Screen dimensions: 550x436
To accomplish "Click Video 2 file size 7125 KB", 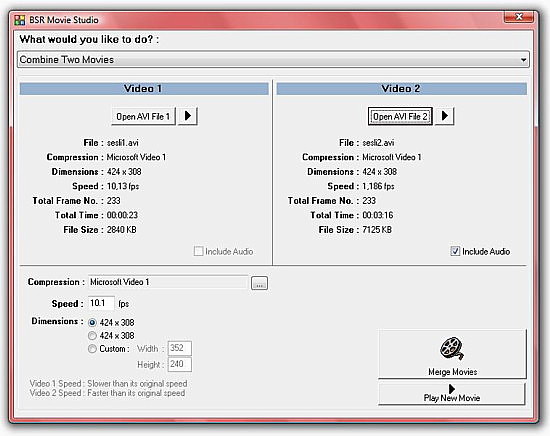I will click(377, 230).
